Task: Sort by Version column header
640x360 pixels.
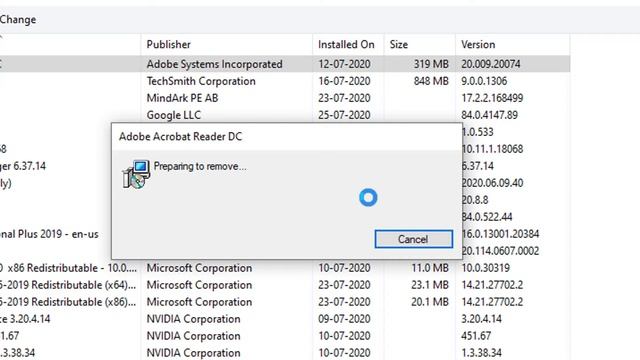Action: (x=478, y=44)
